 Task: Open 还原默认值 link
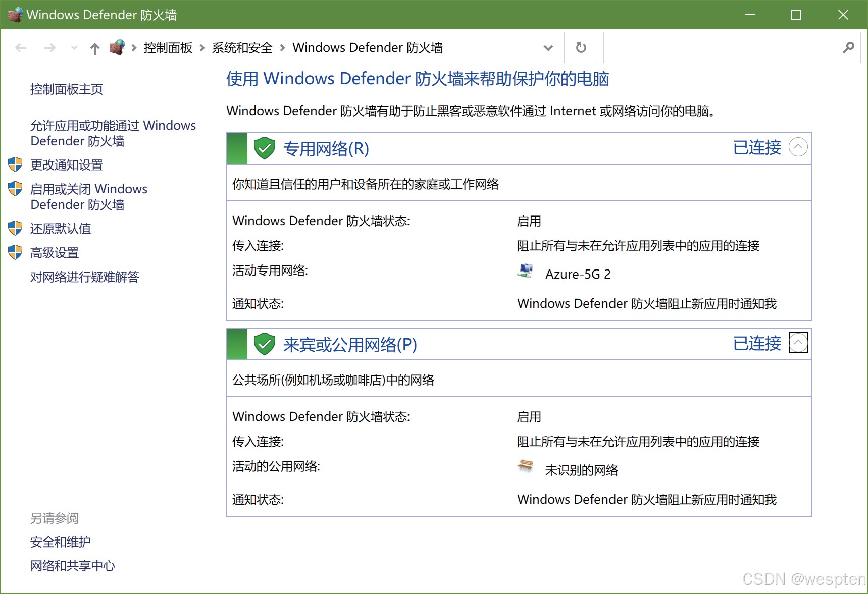pyautogui.click(x=61, y=229)
